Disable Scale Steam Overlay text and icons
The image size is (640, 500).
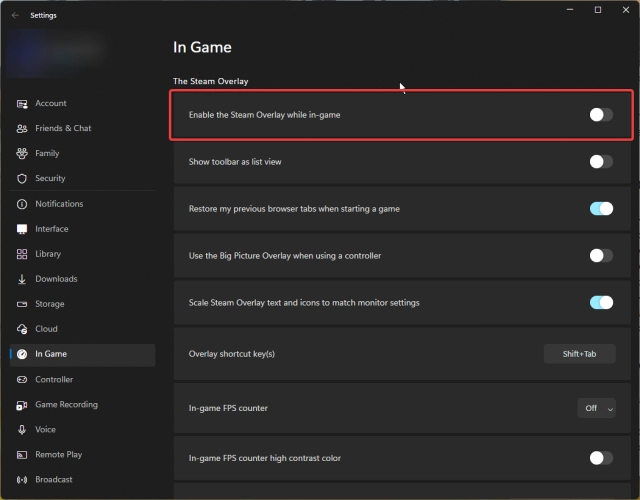601,302
